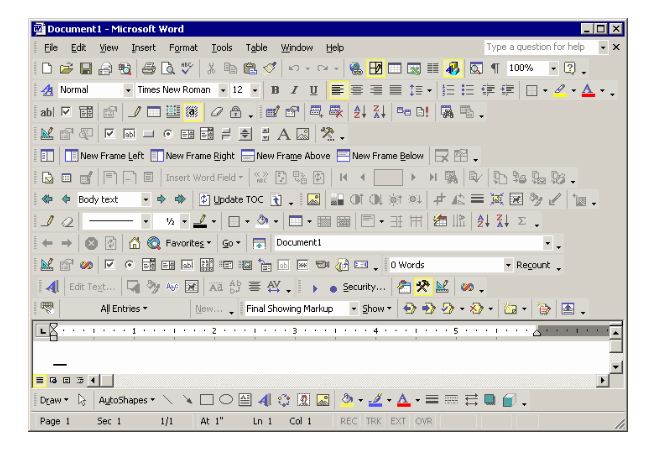Click the Bold formatting icon
This screenshot has height=455, width=660.
[275, 91]
